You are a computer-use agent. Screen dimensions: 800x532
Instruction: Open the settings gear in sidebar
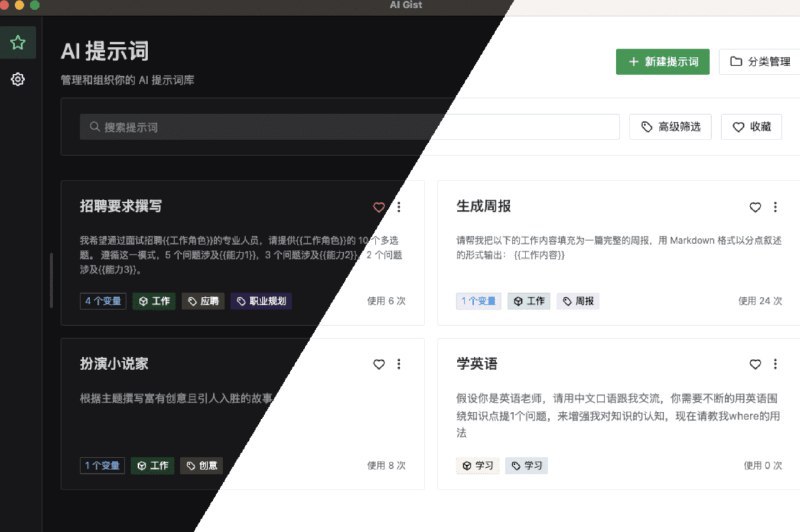[17, 79]
